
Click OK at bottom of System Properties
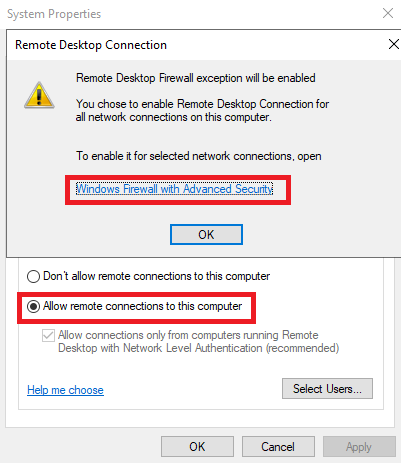(197, 447)
